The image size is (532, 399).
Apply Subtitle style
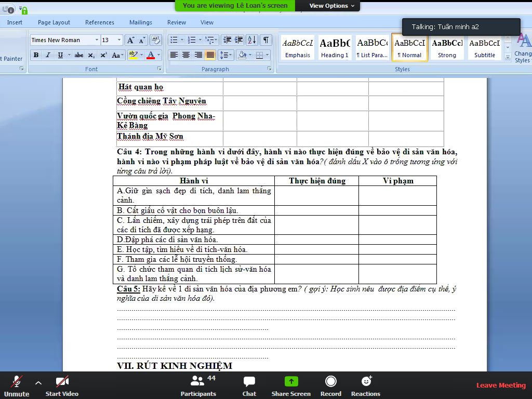(x=485, y=48)
